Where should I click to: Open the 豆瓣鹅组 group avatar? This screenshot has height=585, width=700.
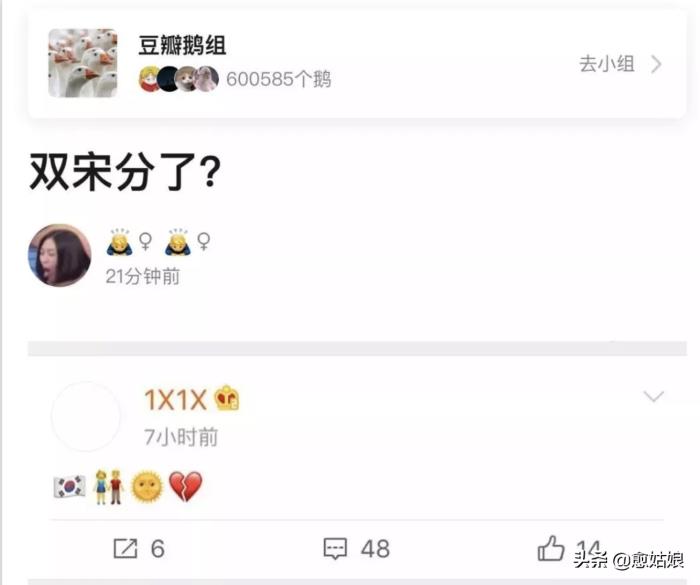[83, 63]
